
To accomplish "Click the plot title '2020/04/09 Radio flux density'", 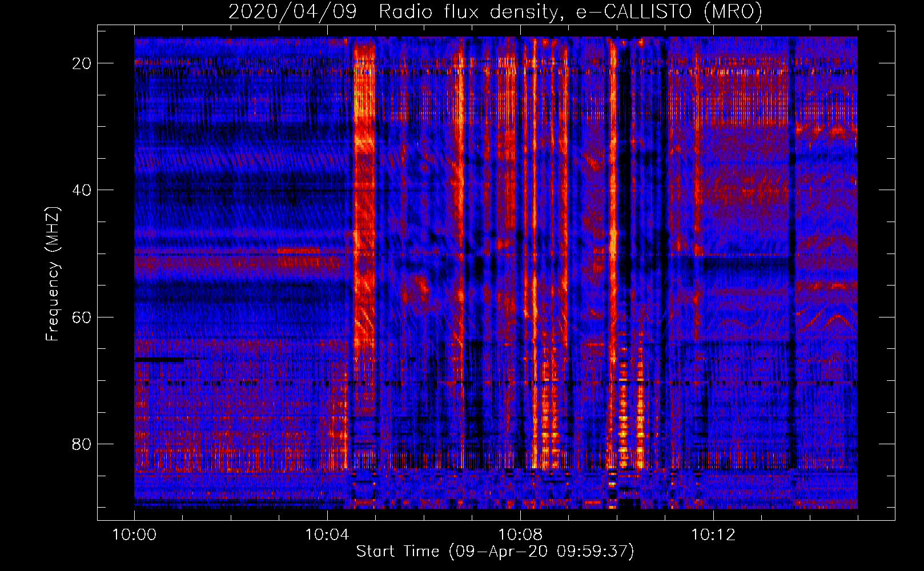I will click(x=495, y=11).
